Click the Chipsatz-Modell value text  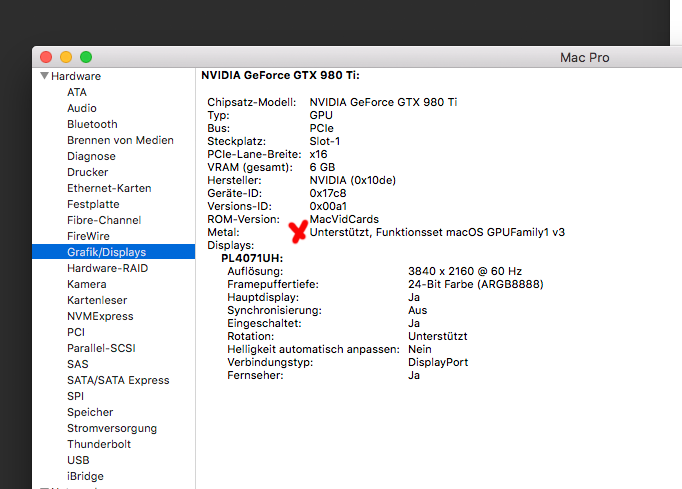(x=383, y=102)
